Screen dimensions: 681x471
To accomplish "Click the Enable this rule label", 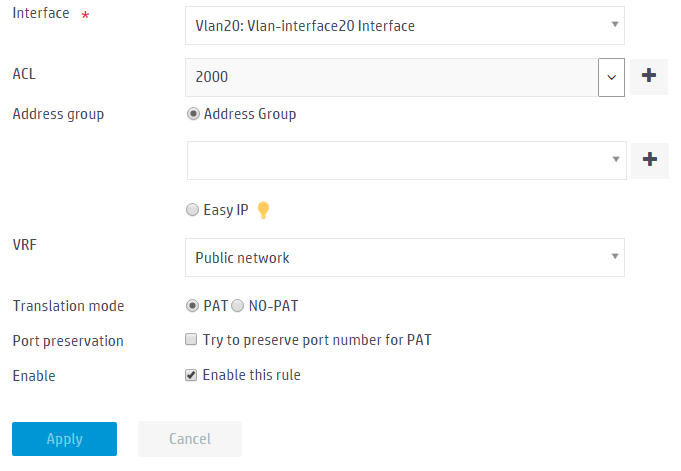I will [251, 375].
